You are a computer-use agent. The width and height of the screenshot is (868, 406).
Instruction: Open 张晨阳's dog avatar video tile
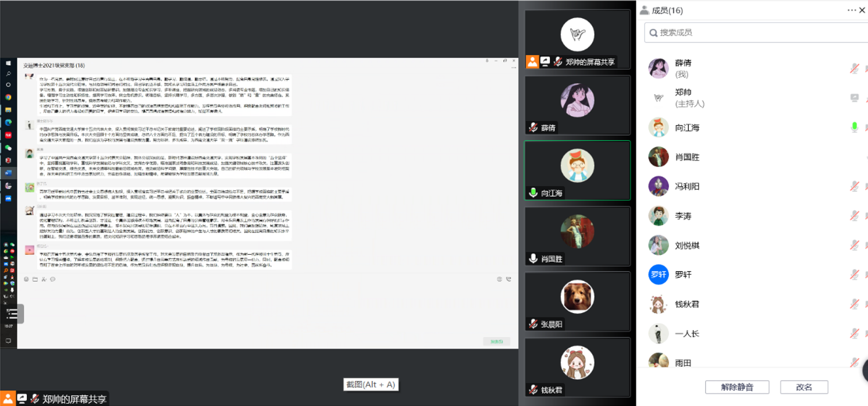[577, 301]
